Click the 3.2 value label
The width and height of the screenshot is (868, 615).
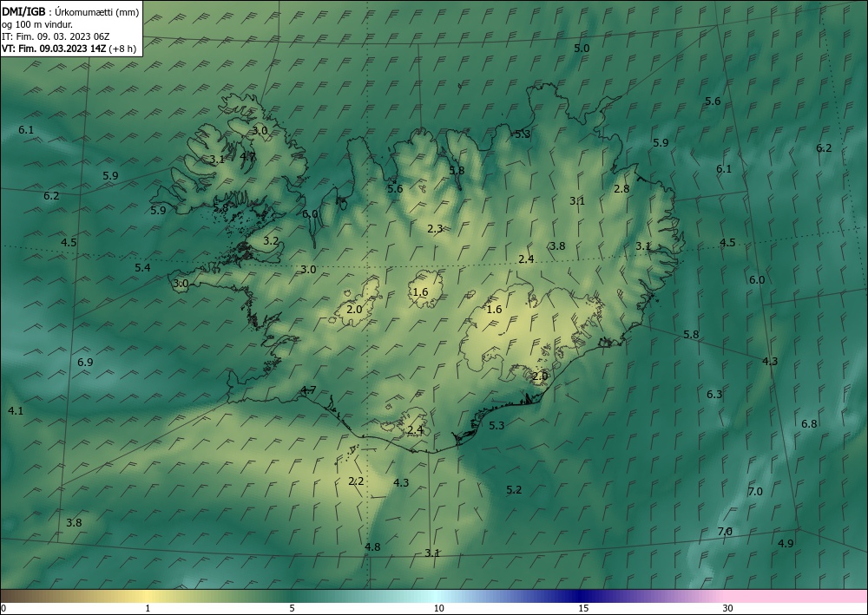coord(271,241)
